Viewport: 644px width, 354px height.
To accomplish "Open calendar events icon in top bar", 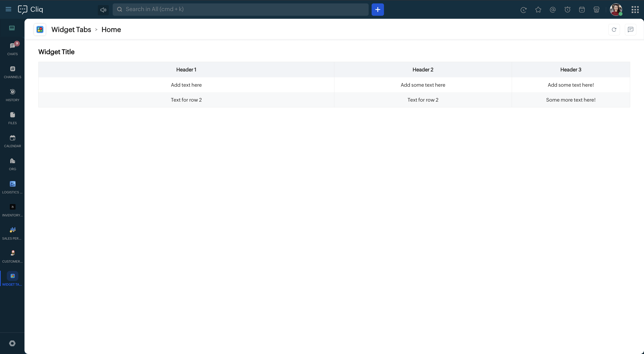I will coord(582,10).
